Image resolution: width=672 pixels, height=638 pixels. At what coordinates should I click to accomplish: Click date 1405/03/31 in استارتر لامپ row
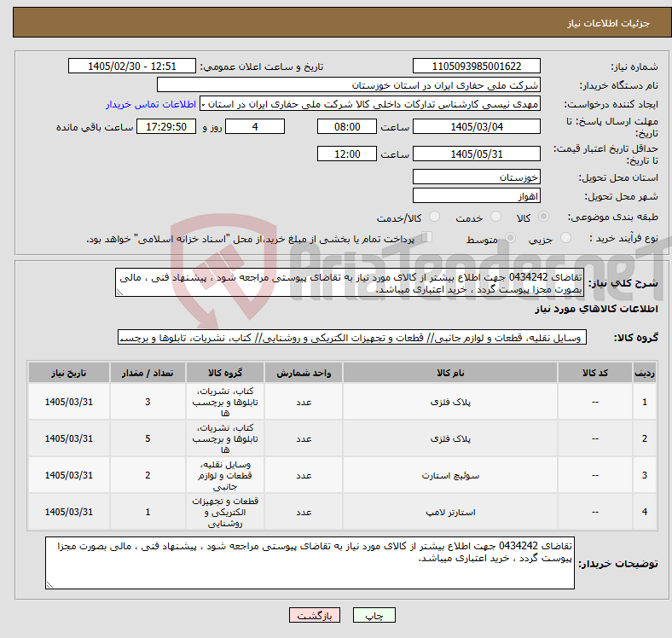(x=69, y=512)
